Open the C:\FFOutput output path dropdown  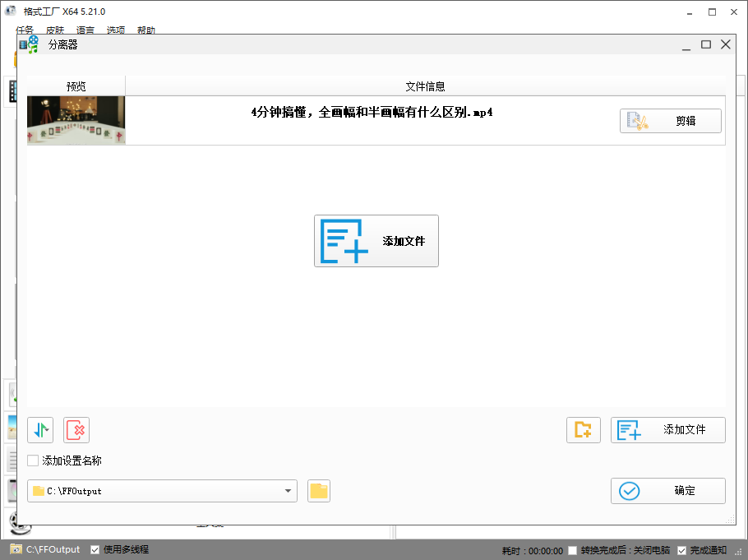tap(289, 491)
